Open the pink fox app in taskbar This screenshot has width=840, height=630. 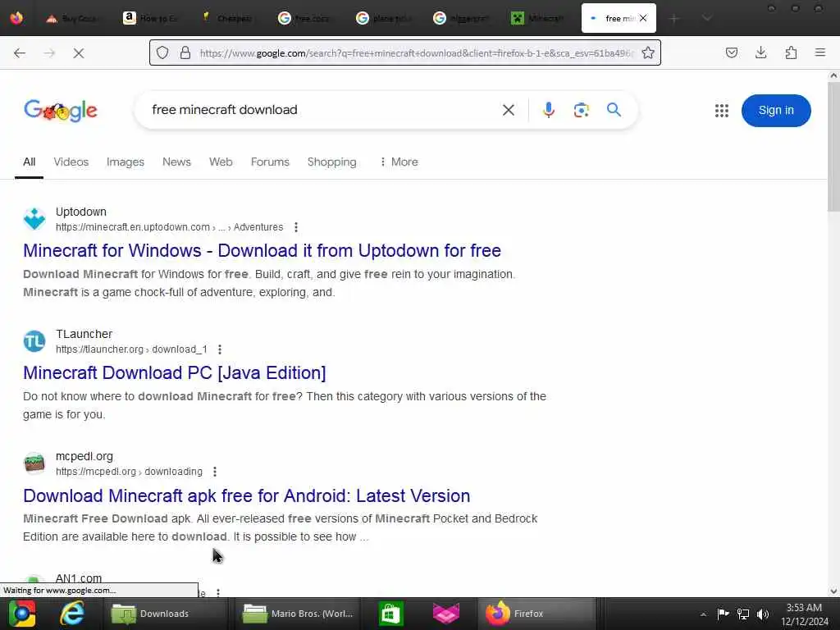point(445,614)
